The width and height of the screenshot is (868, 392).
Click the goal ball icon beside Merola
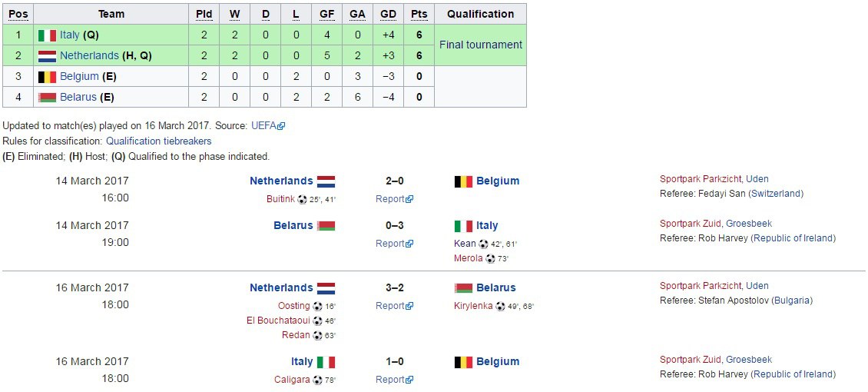490,258
